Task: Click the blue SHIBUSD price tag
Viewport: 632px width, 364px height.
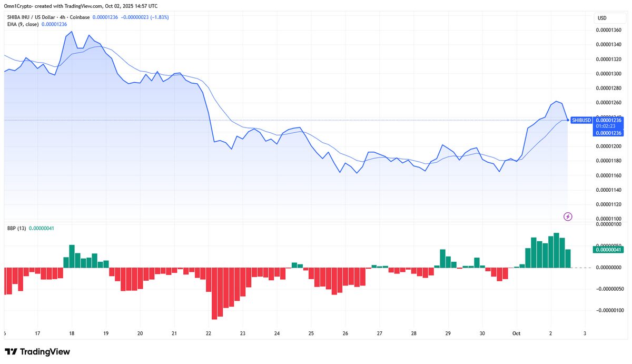Action: [x=582, y=120]
